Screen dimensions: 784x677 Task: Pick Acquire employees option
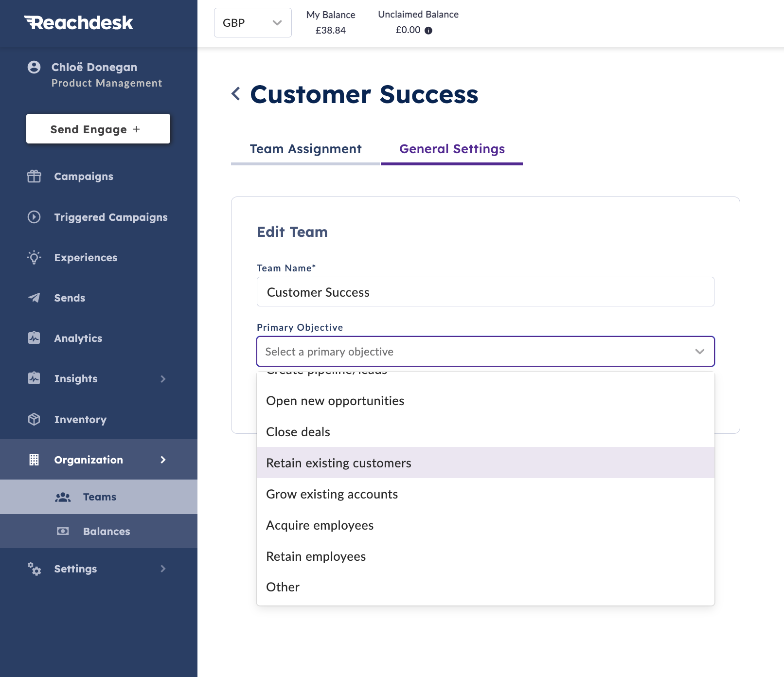click(485, 525)
